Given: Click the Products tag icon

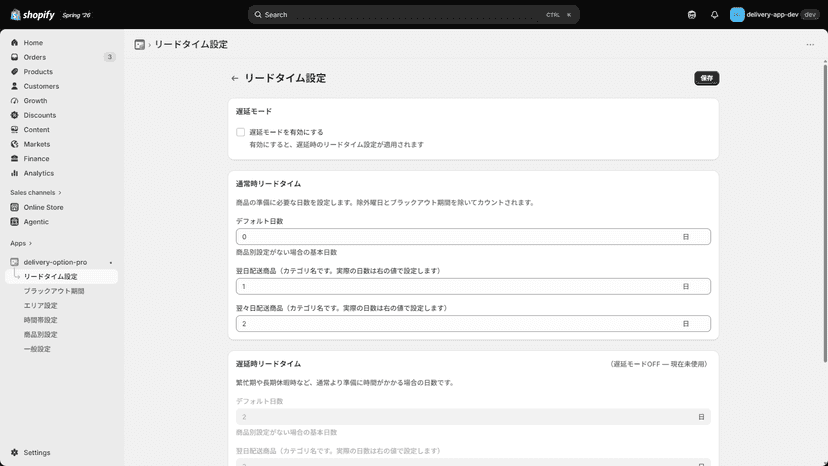Looking at the screenshot, I should [x=14, y=71].
